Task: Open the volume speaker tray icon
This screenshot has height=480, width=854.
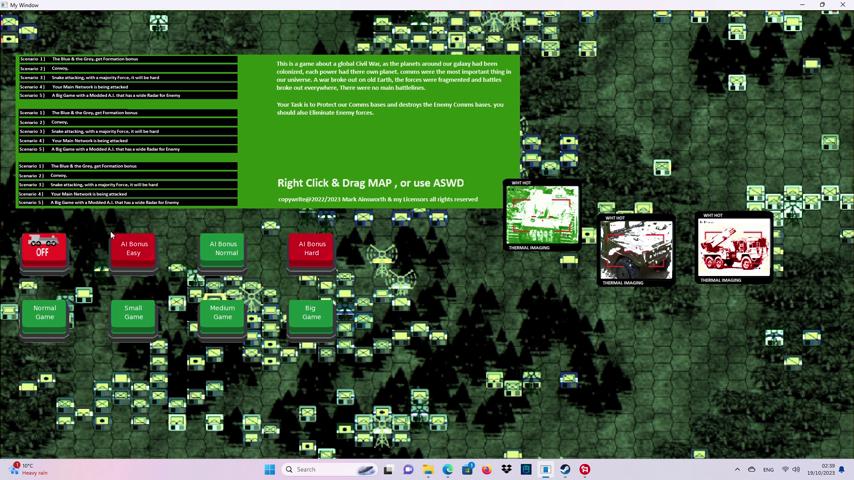Action: [x=796, y=469]
